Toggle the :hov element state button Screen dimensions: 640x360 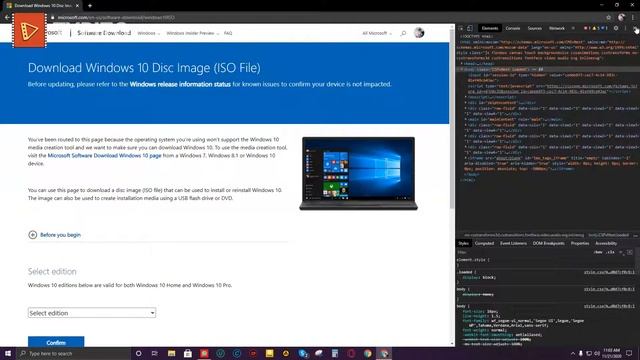(598, 252)
